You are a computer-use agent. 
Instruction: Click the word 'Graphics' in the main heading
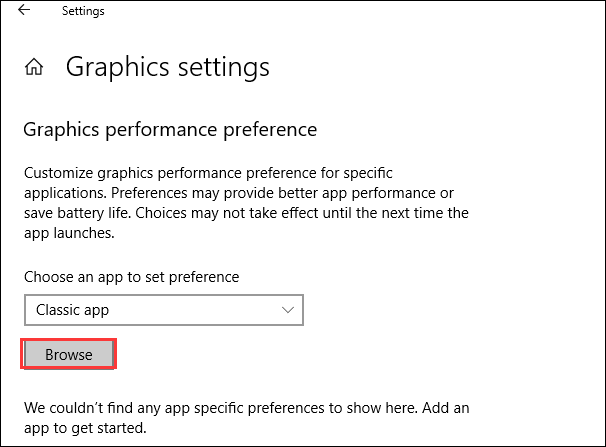113,67
